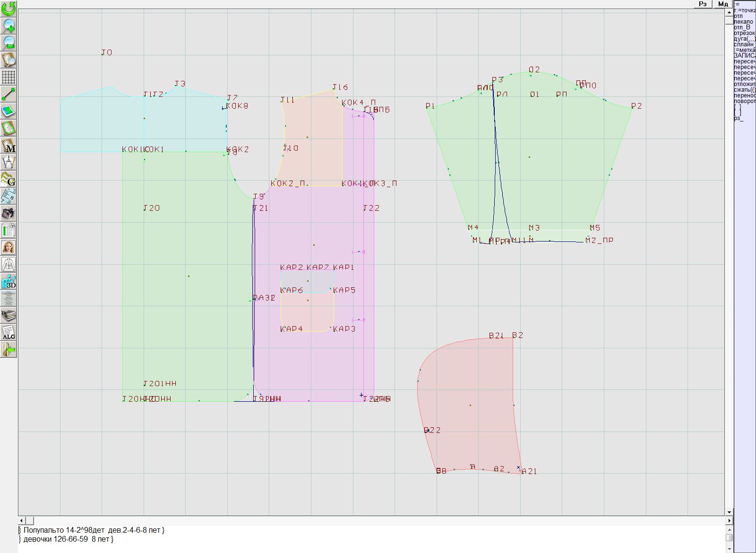
Task: Switch to the 3D view
Action: 9,282
